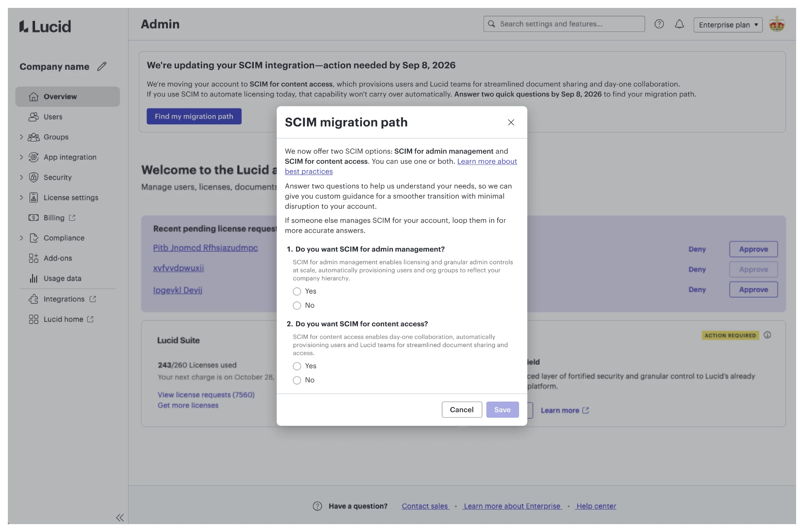The width and height of the screenshot is (804, 532).
Task: Click the Users icon in sidebar
Action: click(34, 117)
